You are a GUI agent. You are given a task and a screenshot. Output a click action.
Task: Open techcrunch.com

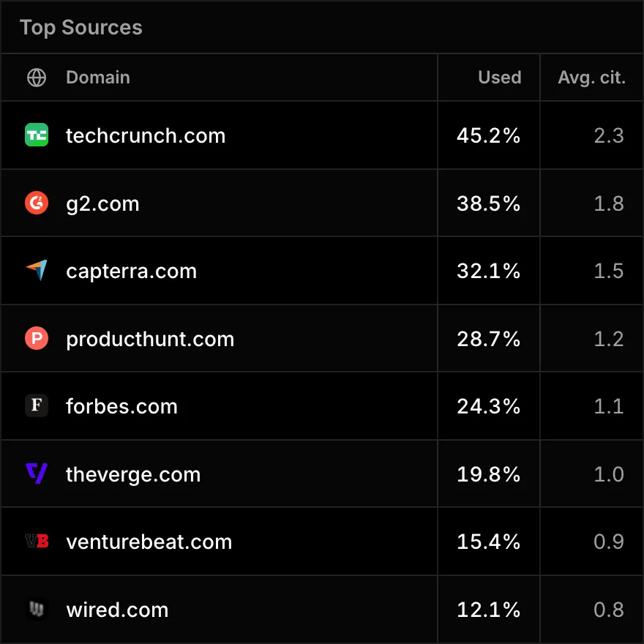click(146, 135)
